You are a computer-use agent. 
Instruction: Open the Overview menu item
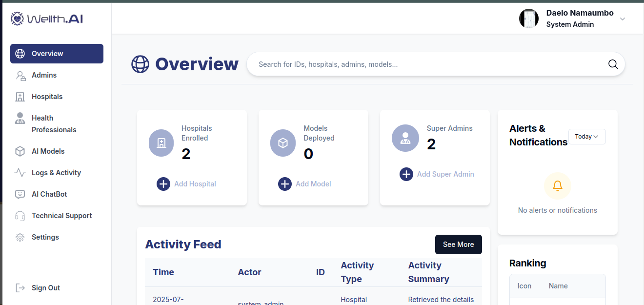pyautogui.click(x=57, y=54)
